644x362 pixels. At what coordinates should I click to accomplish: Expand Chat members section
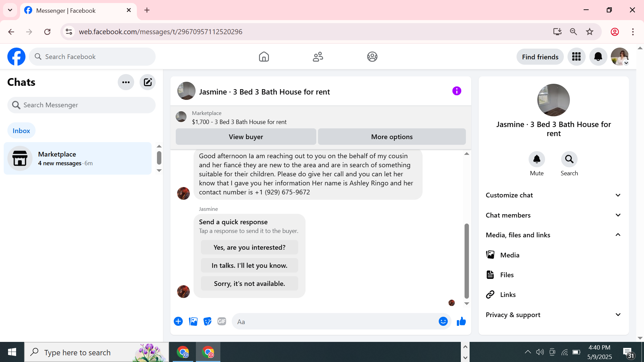553,215
